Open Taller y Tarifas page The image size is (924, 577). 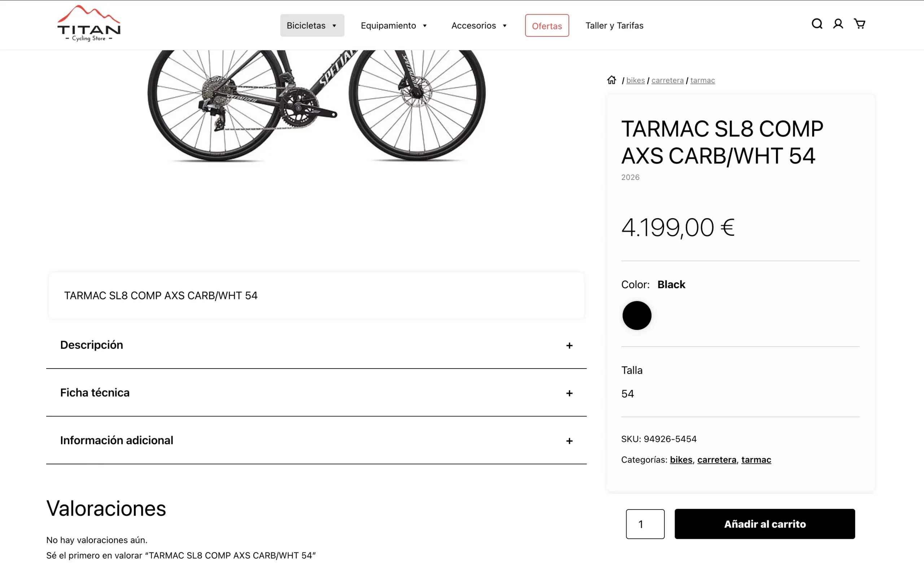pyautogui.click(x=614, y=26)
